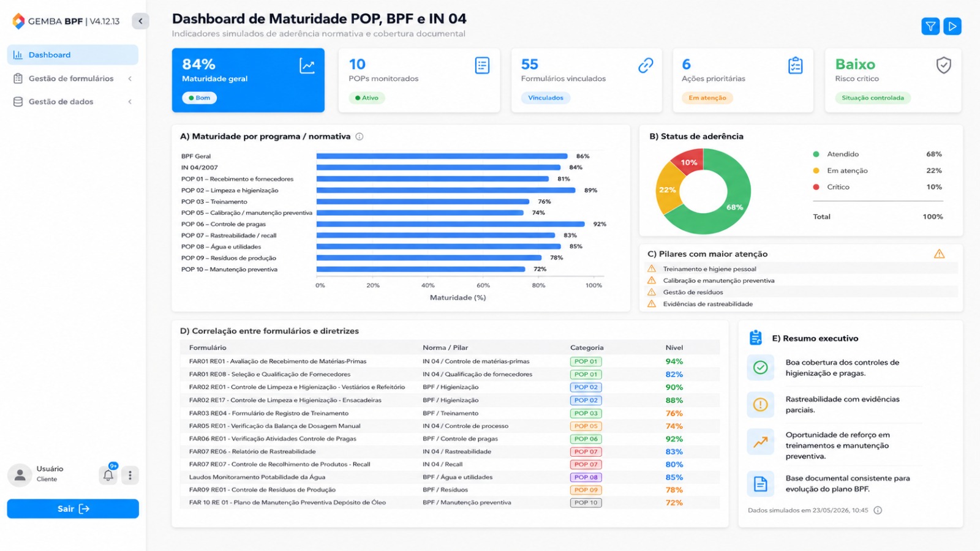
Task: Open Gestão de formulários menu item
Action: coord(73,78)
